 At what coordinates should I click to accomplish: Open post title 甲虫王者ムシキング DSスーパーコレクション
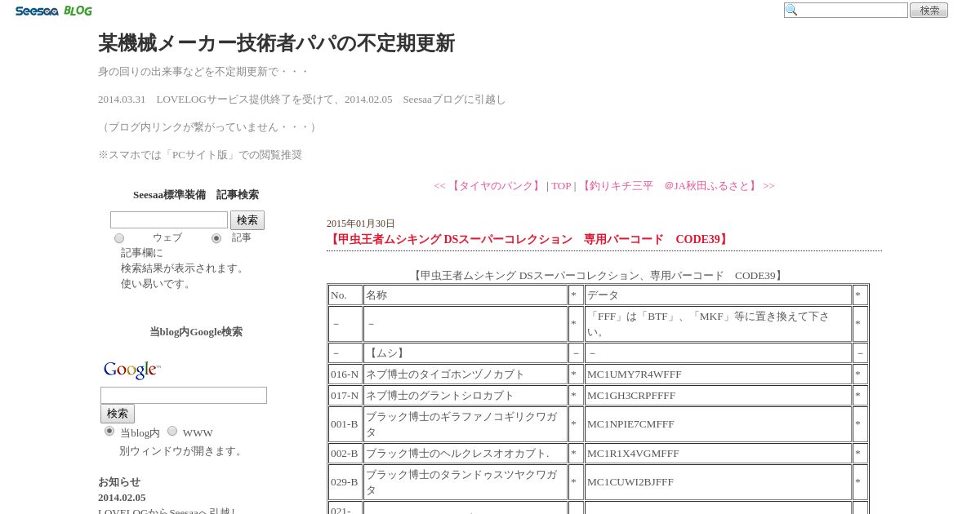(x=528, y=239)
